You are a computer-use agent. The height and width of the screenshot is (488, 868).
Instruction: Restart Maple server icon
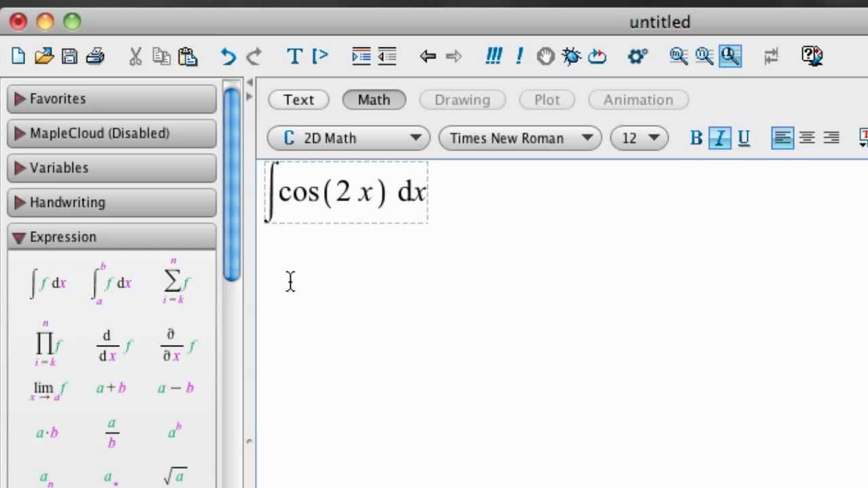tap(597, 56)
